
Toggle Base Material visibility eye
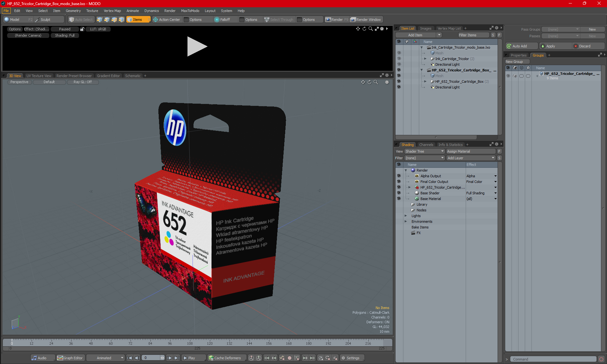point(399,199)
